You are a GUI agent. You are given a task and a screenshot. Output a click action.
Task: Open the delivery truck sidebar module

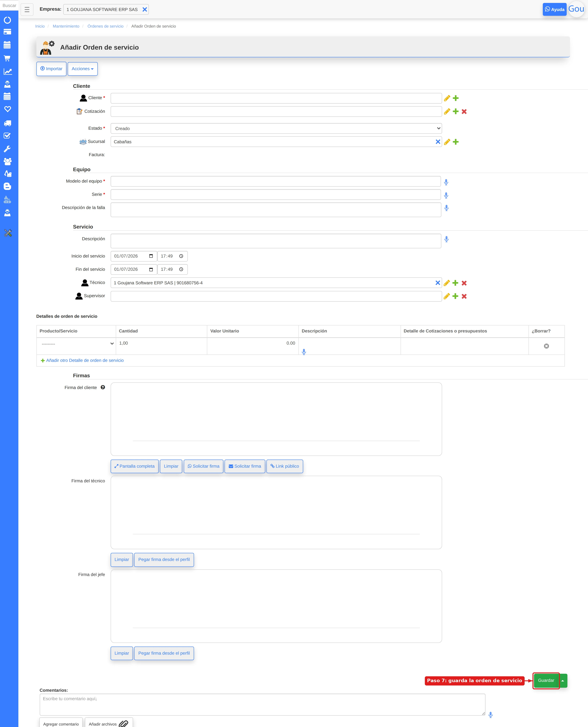tap(8, 123)
